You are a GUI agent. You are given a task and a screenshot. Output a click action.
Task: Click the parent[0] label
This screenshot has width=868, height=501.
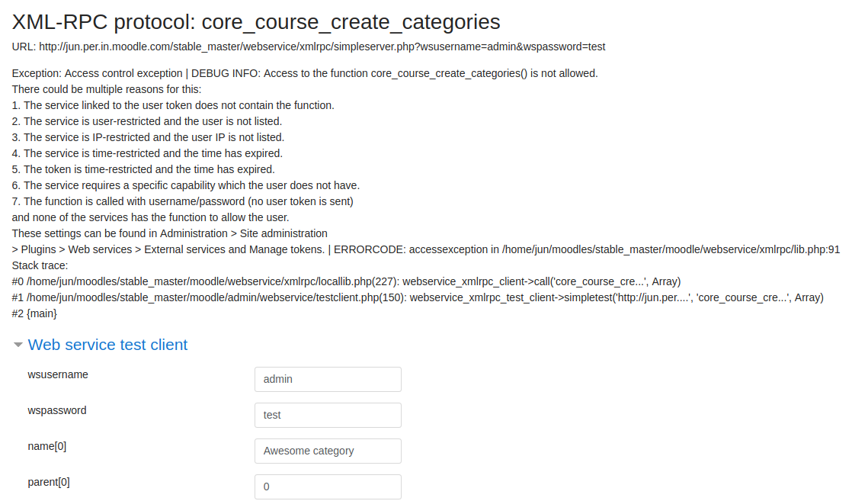[x=49, y=482]
